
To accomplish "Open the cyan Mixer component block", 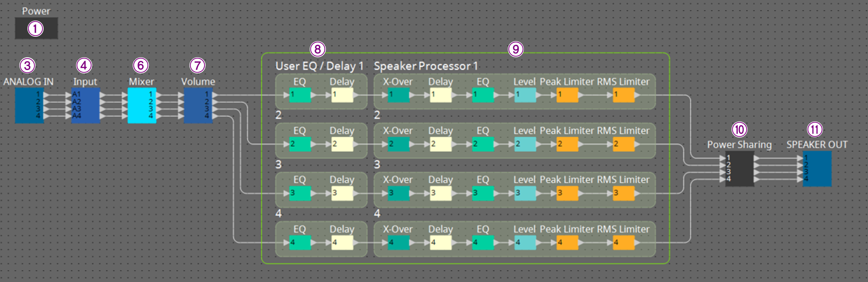I will coord(142,105).
